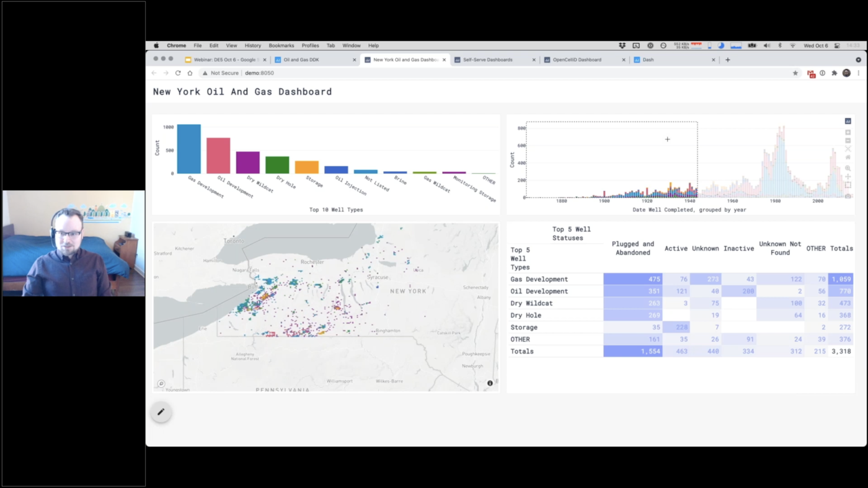
Task: Click Oil Development Plugged value 351
Action: coord(632,291)
